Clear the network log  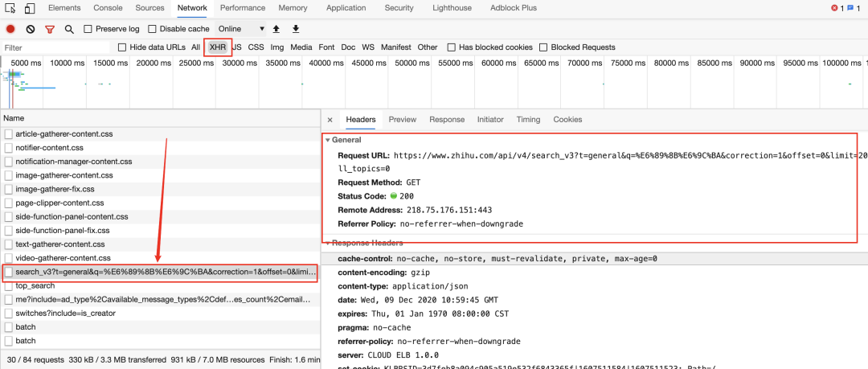coord(30,29)
